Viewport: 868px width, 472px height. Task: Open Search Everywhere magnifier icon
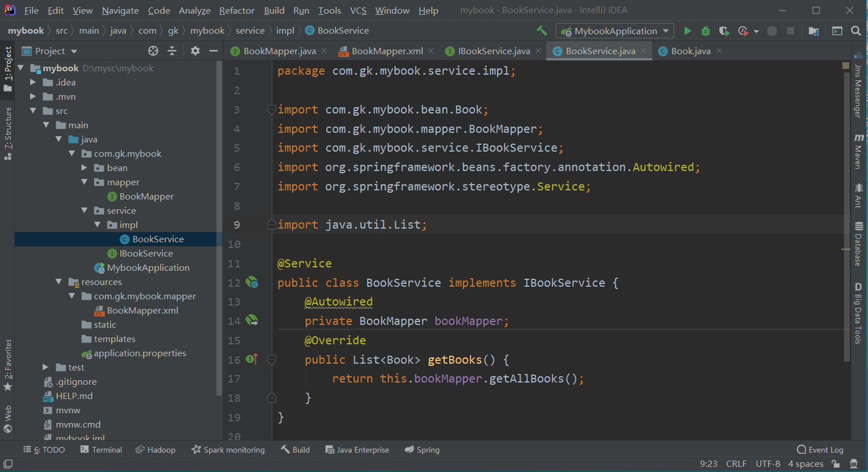[x=856, y=31]
